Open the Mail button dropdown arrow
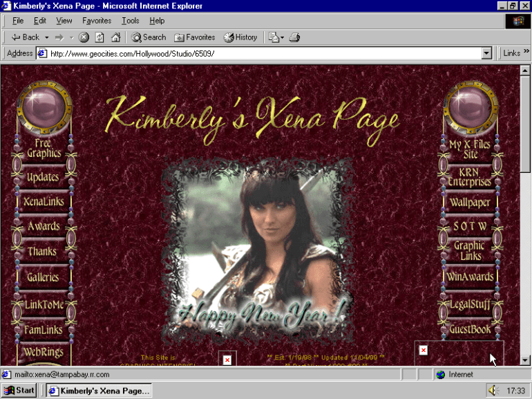 (x=283, y=37)
